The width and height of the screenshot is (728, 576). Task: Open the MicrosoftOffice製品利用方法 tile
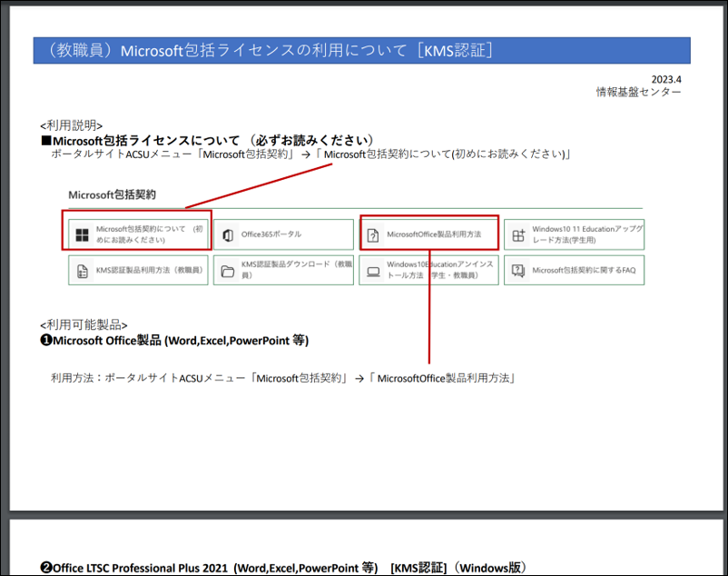click(x=428, y=234)
